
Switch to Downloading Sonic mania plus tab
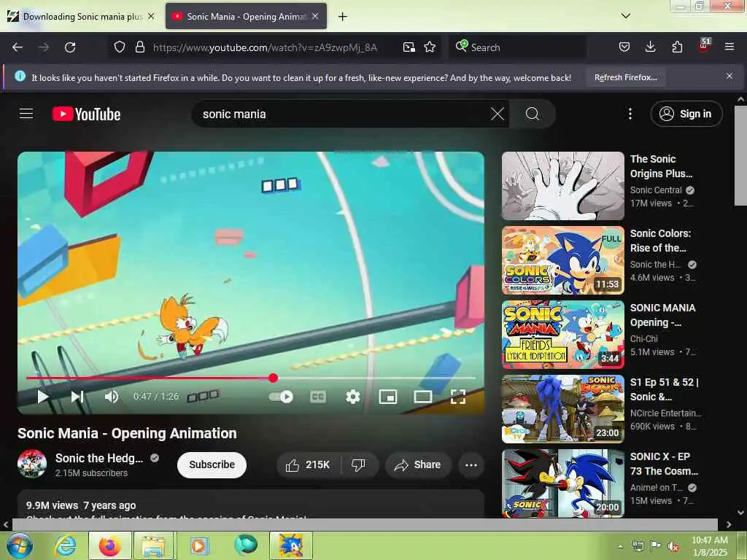click(82, 17)
